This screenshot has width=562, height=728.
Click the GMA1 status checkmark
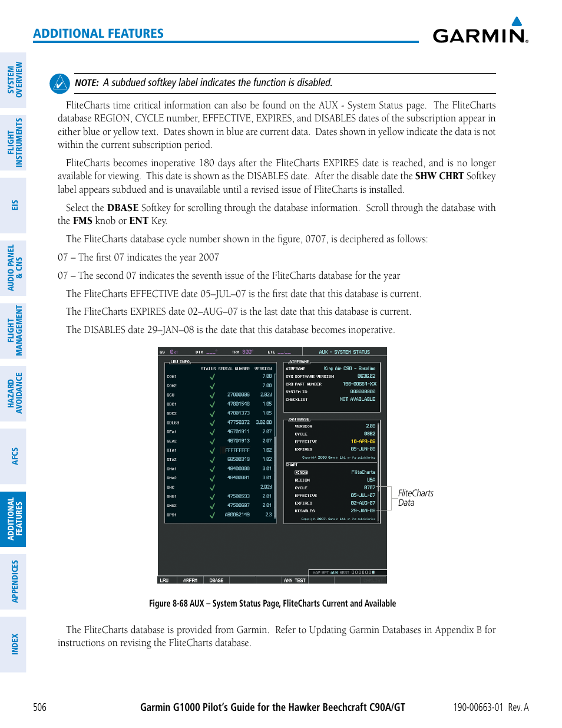coord(212,469)
